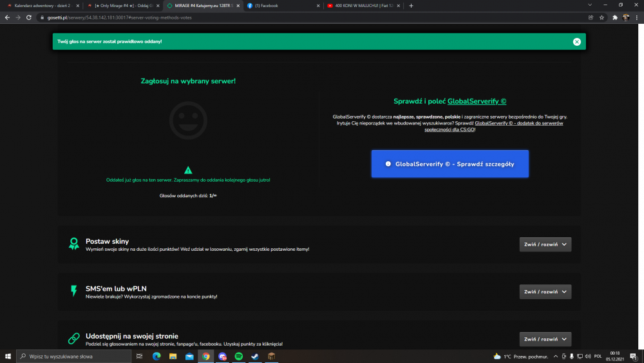The image size is (644, 363).
Task: Open the GlobalServerify © heading link
Action: pos(477,101)
